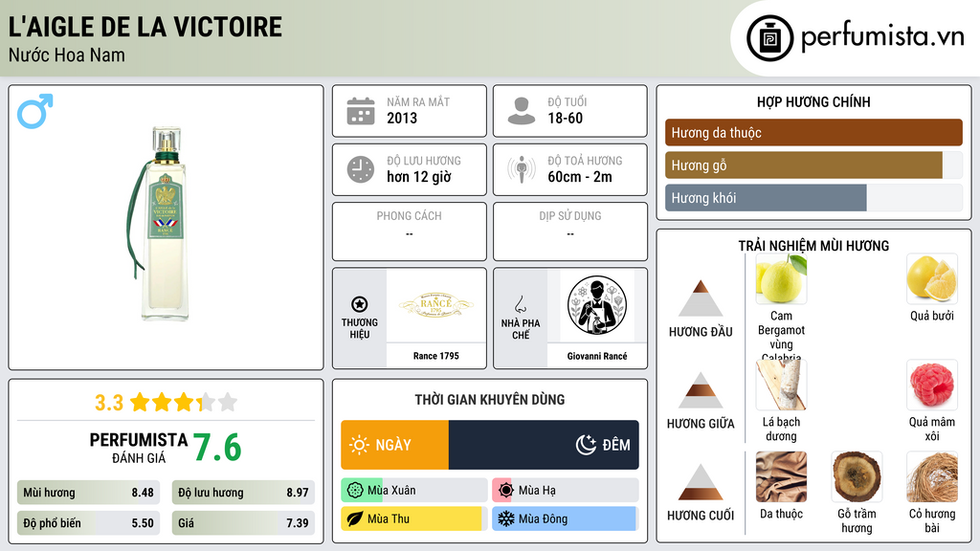Screen dimensions: 980x551
Task: Click the green 7.6 Perfumista score
Action: 217,448
